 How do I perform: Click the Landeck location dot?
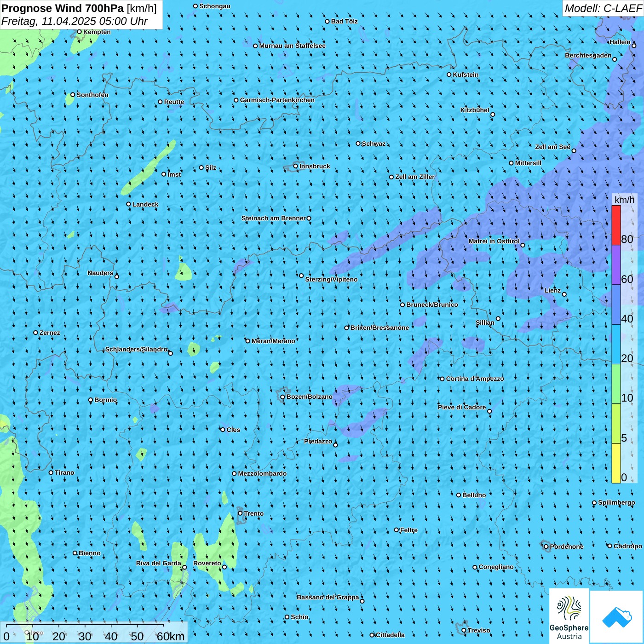[x=128, y=204]
